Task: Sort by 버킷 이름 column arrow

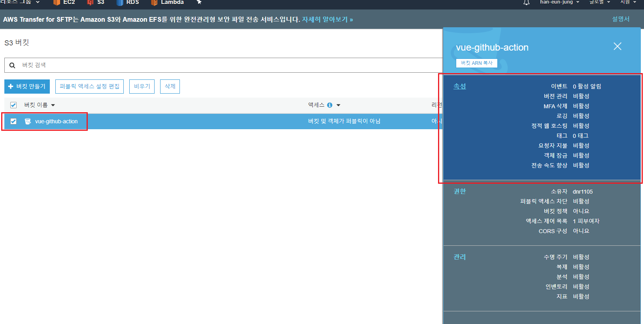Action: [x=53, y=105]
